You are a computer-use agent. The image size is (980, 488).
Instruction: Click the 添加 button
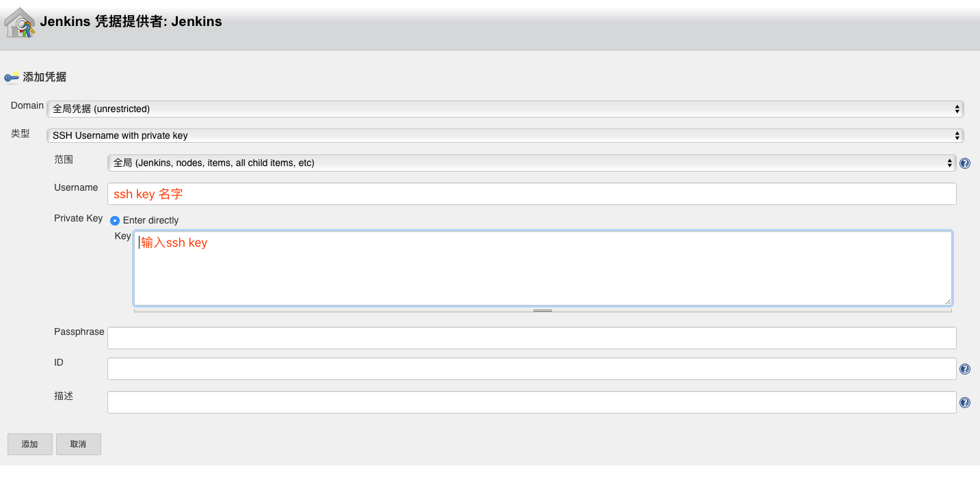tap(30, 444)
